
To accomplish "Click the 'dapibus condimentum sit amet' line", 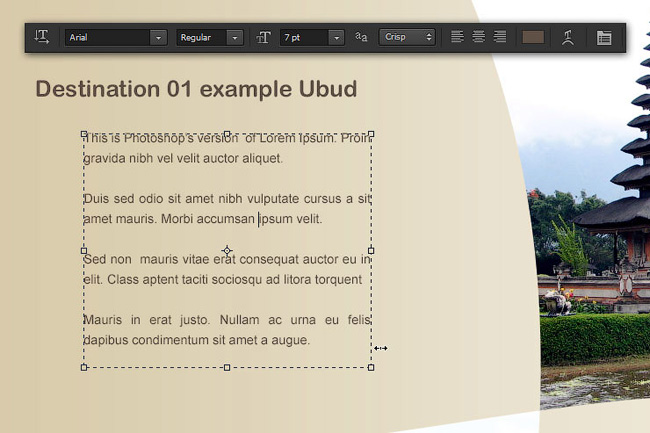I will tap(197, 340).
